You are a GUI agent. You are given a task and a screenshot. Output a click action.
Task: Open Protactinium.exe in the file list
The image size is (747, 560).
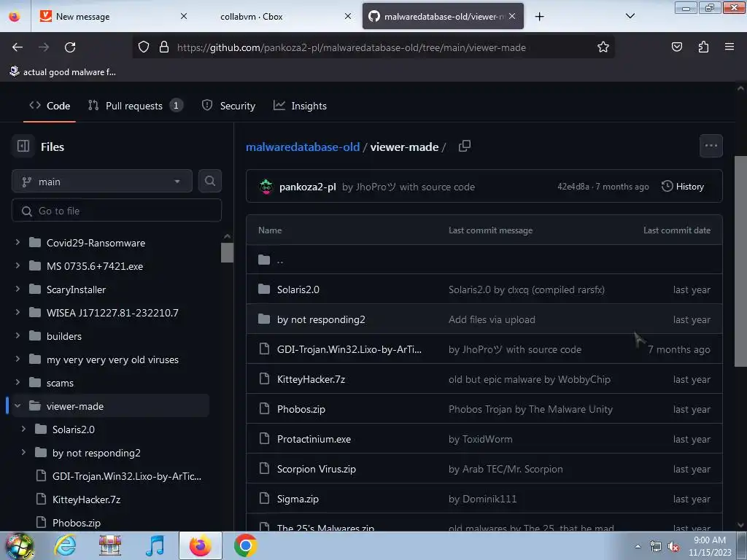click(x=314, y=439)
